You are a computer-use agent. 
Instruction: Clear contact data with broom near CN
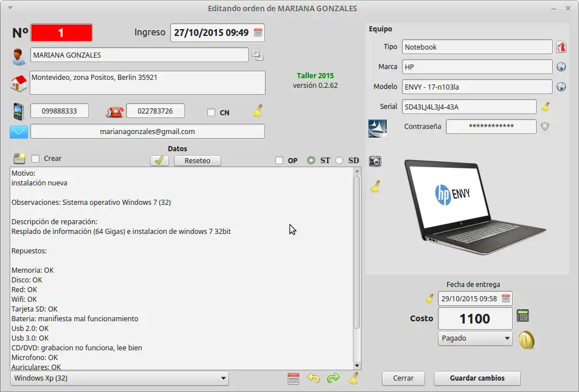pos(258,111)
